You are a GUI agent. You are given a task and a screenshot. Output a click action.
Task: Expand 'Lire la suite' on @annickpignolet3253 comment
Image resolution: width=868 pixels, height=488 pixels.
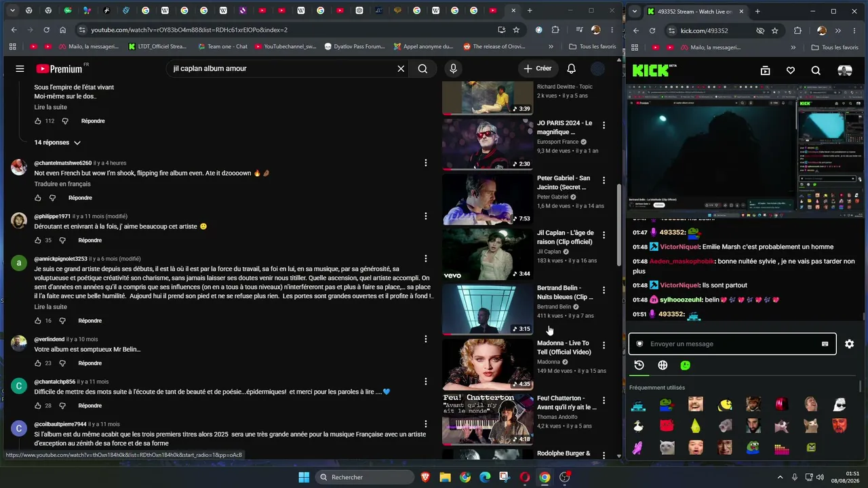(51, 307)
